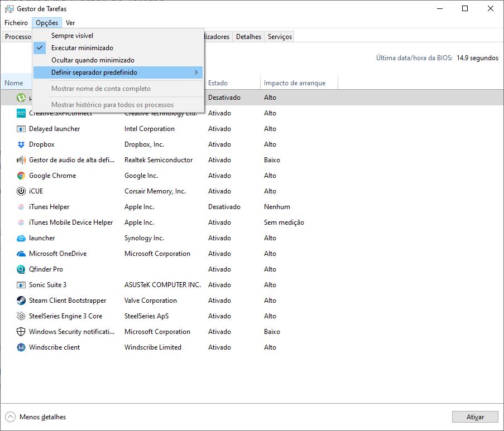Image resolution: width=504 pixels, height=431 pixels.
Task: Click the Sonic Suite 3 icon
Action: pyautogui.click(x=21, y=285)
